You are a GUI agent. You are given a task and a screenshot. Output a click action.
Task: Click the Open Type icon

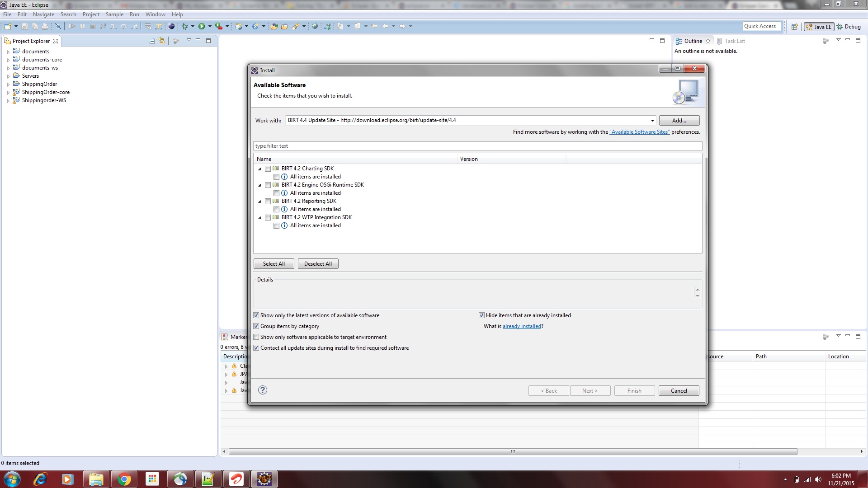point(274,26)
